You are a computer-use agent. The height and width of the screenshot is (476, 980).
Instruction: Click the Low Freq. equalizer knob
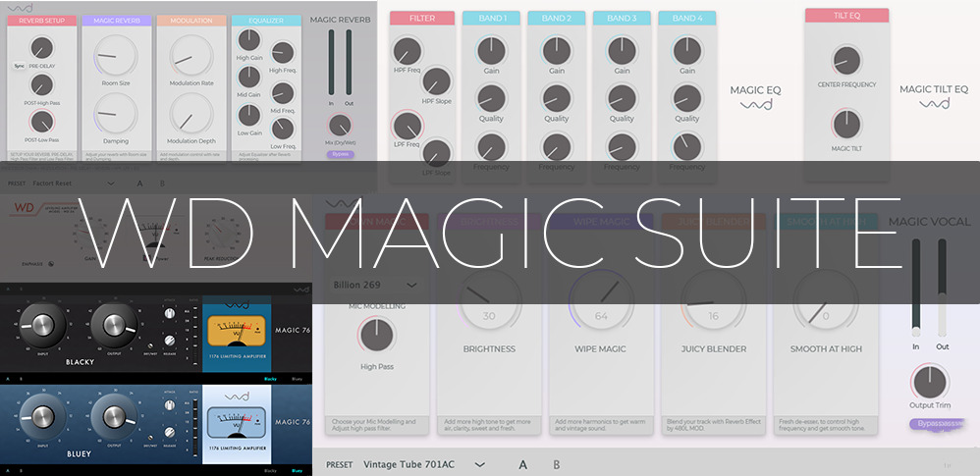pyautogui.click(x=283, y=129)
